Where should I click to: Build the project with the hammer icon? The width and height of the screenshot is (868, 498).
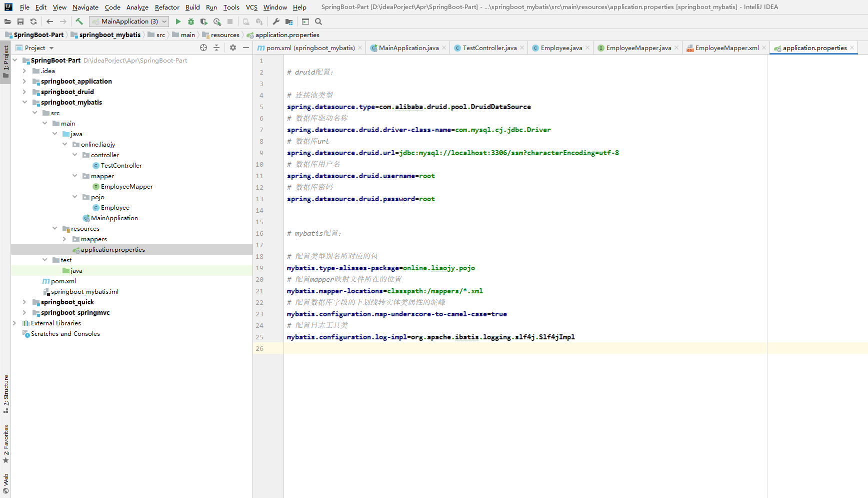[79, 22]
